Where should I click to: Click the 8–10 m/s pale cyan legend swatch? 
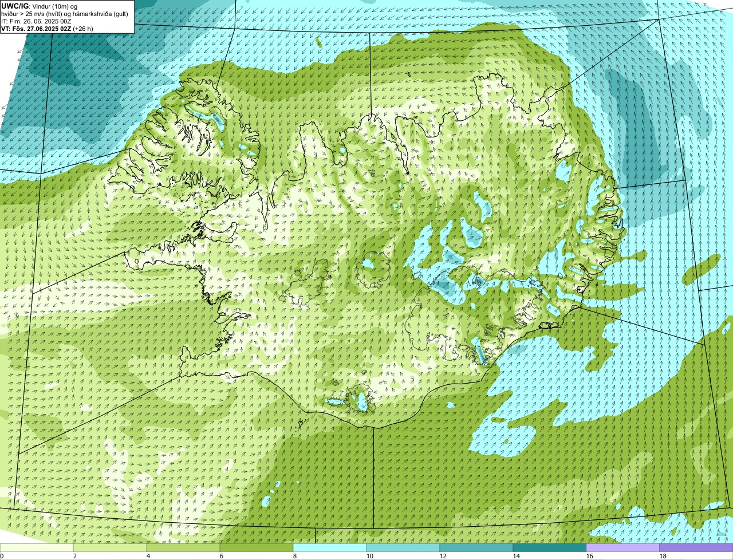(x=330, y=547)
